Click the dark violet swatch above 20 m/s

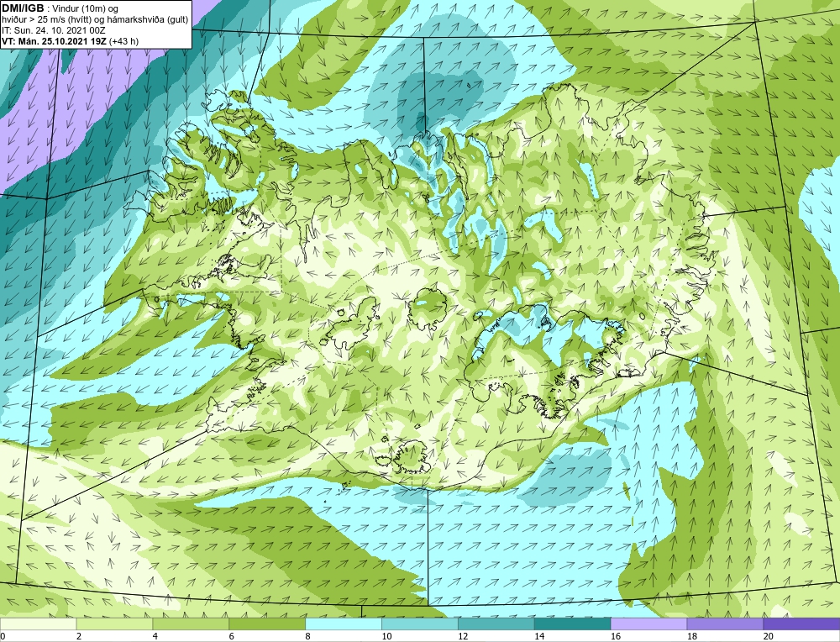pyautogui.click(x=801, y=624)
